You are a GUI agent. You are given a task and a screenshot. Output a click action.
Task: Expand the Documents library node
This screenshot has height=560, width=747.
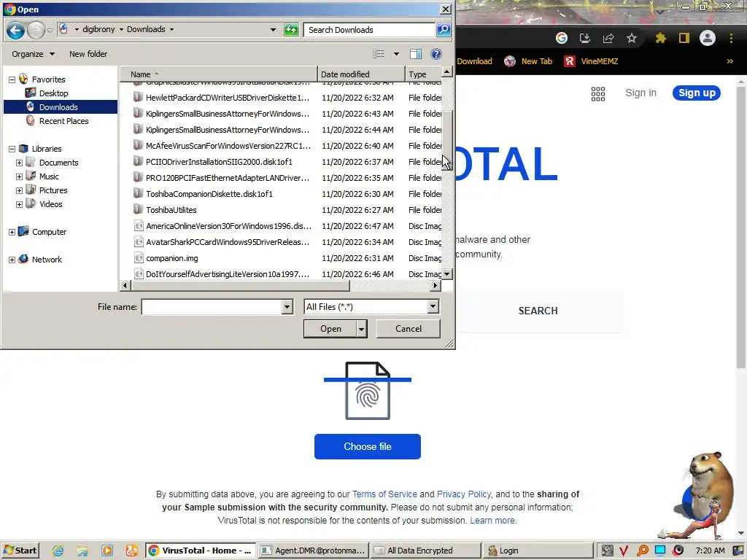pos(19,163)
